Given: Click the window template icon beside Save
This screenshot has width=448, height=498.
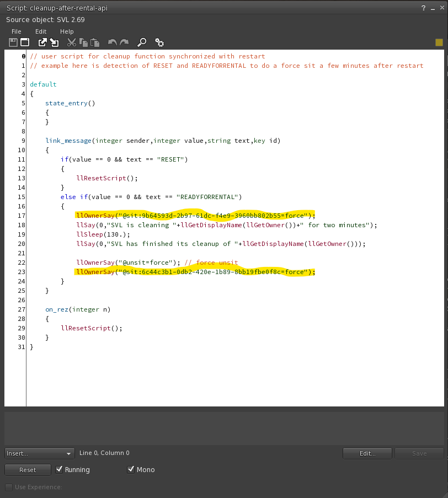Looking at the screenshot, I should [25, 42].
